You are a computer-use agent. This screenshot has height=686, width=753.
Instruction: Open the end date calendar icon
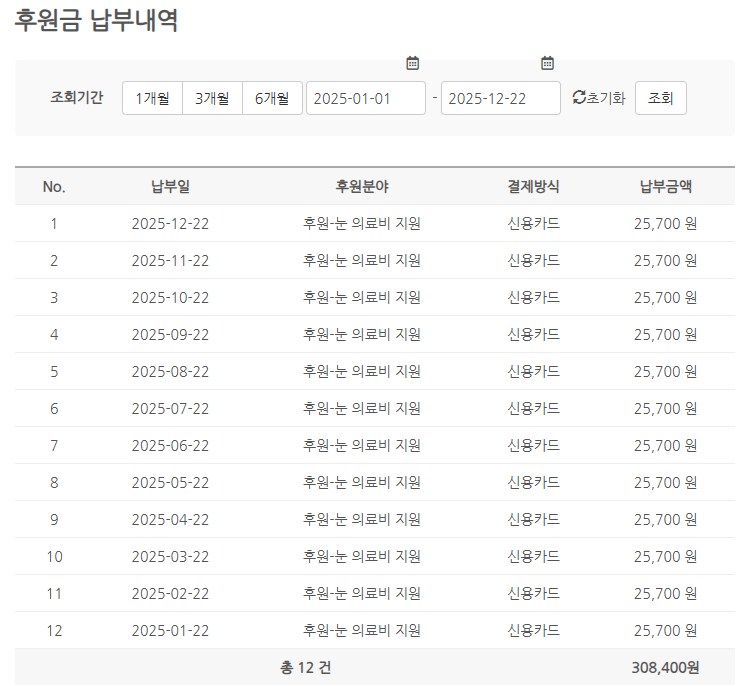pos(547,63)
